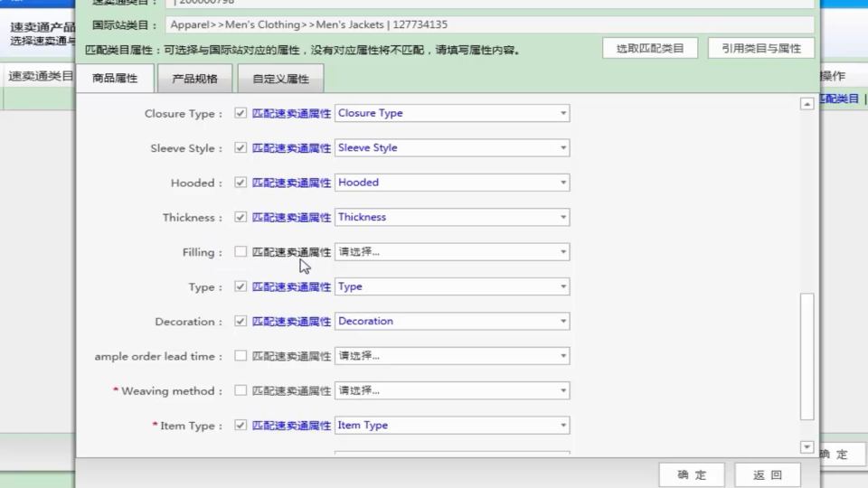Click 匹配类目 link in background window
The width and height of the screenshot is (868, 488).
click(839, 99)
